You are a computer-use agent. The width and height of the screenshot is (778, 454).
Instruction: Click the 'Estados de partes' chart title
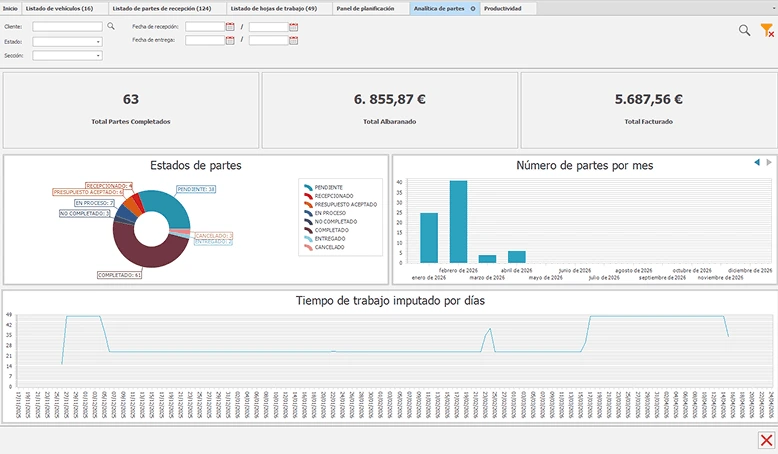pos(196,165)
